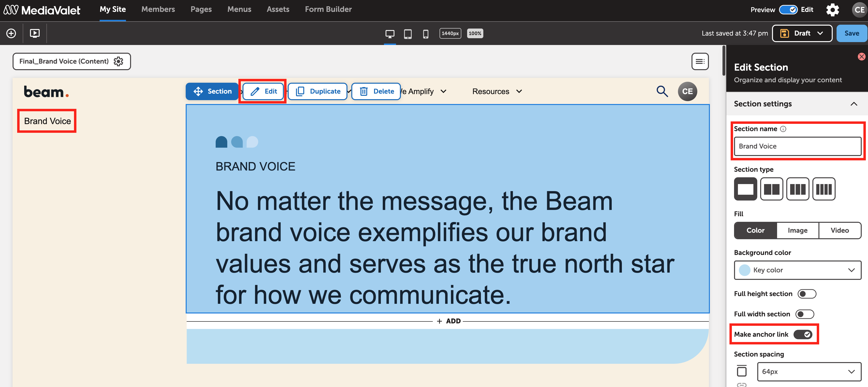
Task: Click the Section move button
Action: pyautogui.click(x=212, y=91)
